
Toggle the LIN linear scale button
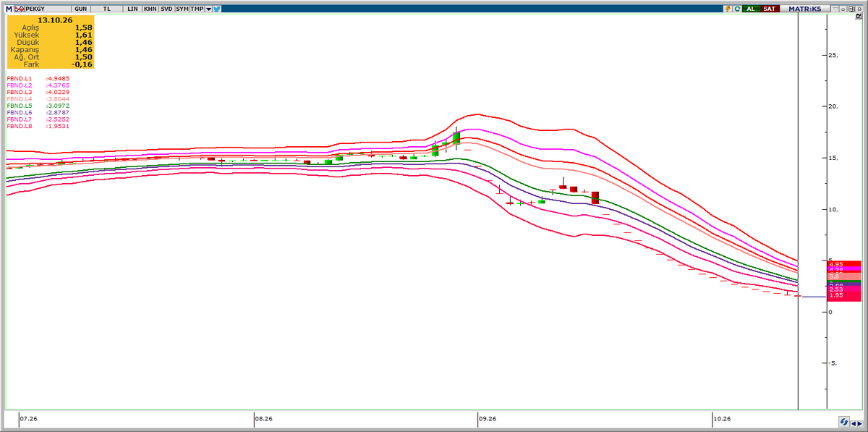click(132, 9)
